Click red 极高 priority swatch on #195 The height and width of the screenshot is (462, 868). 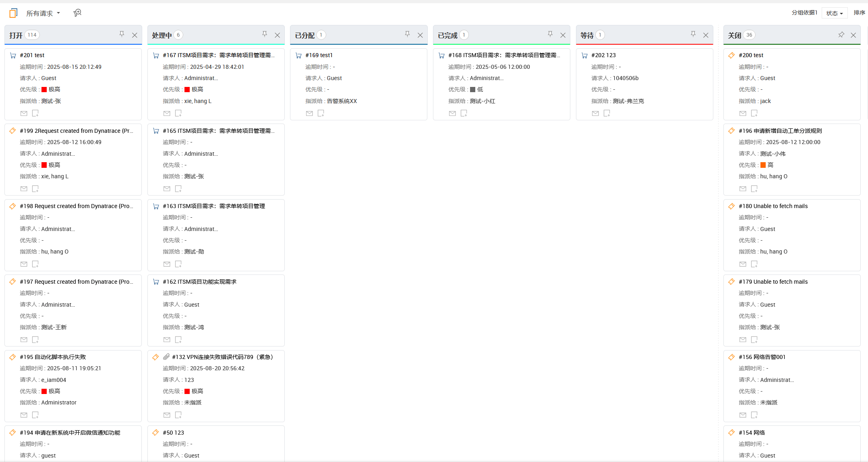click(44, 391)
